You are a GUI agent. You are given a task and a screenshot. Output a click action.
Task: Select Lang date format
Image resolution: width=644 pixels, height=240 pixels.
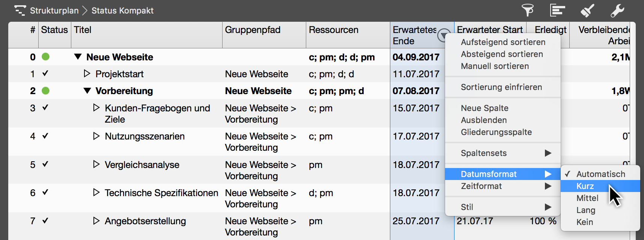coord(586,210)
